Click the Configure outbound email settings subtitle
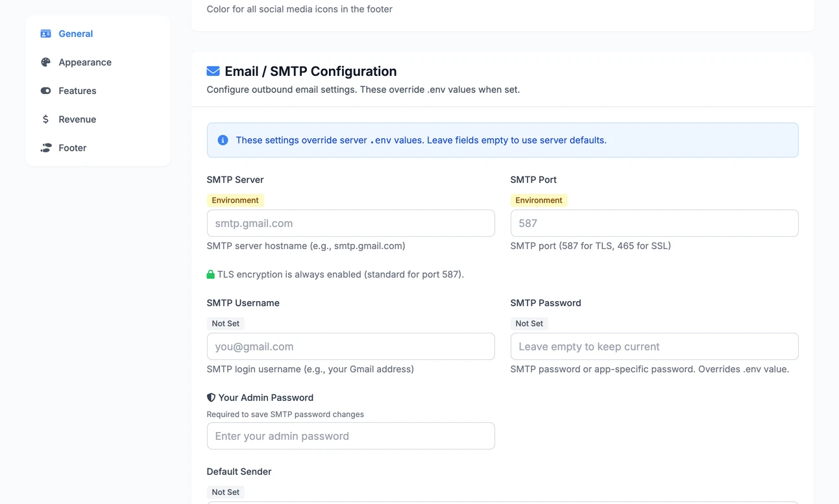Image resolution: width=839 pixels, height=504 pixels. coord(363,90)
